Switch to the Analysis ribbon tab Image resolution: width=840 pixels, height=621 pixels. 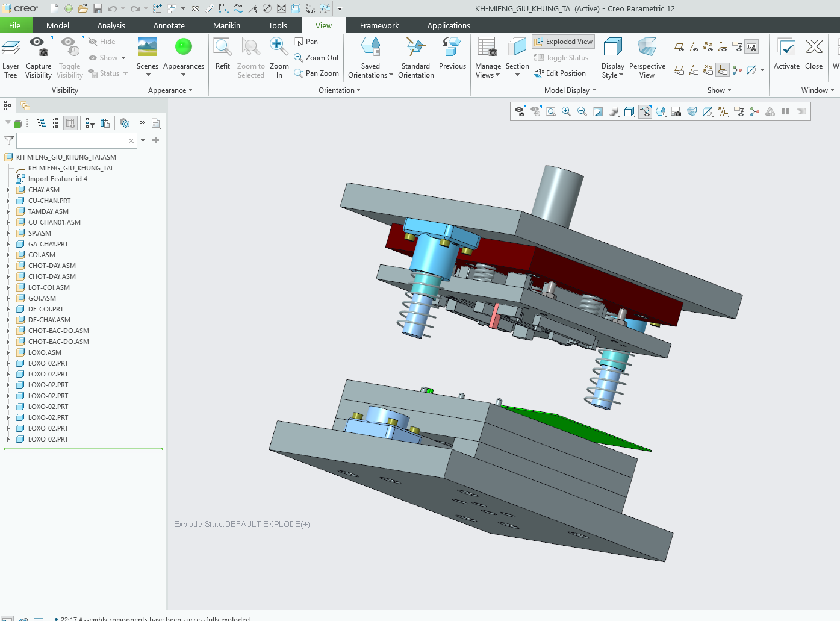tap(111, 25)
